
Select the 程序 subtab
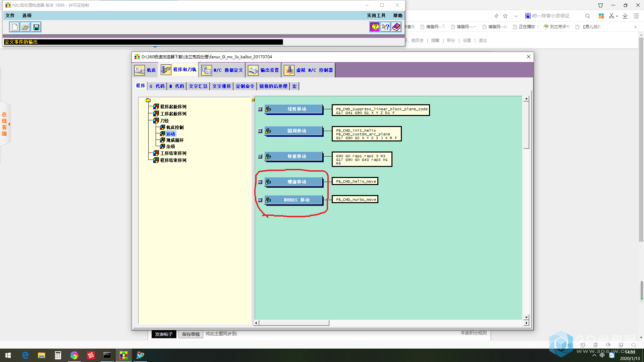(141, 86)
